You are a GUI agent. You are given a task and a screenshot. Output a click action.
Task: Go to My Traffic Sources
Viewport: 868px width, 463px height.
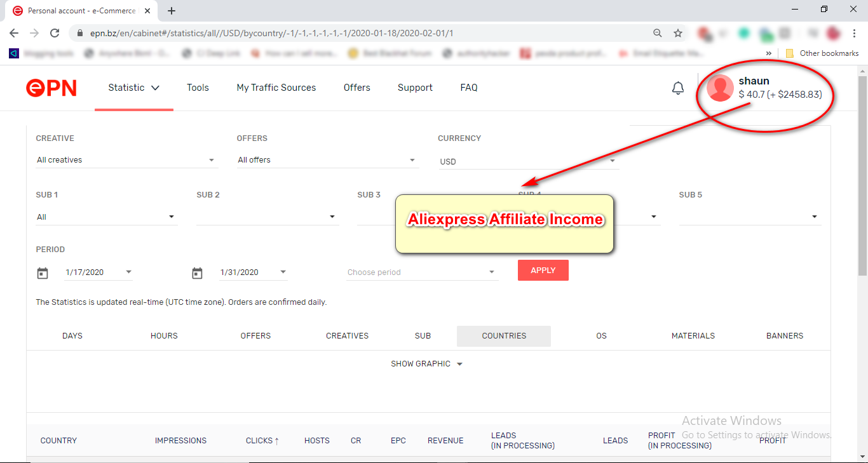(x=276, y=88)
